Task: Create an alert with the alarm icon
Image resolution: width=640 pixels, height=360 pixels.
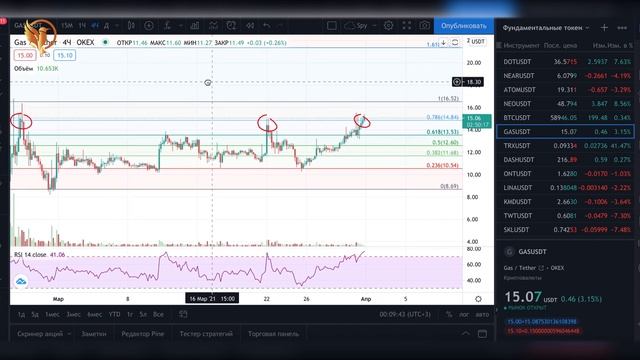Action: tap(231, 26)
